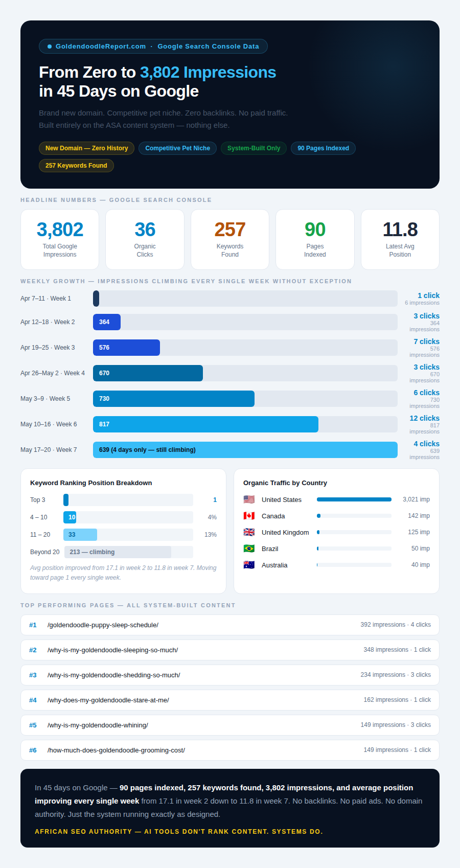The image size is (460, 868).
Task: Click the United States traffic bar
Action: click(354, 499)
